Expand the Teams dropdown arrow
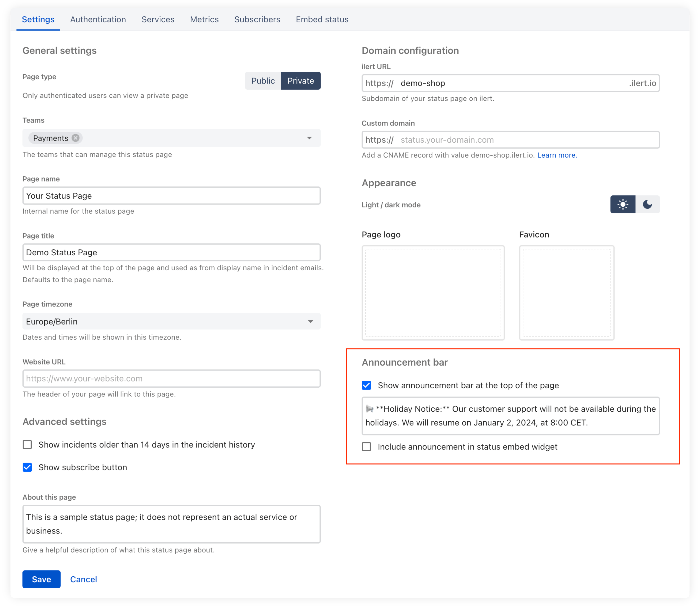 tap(309, 138)
